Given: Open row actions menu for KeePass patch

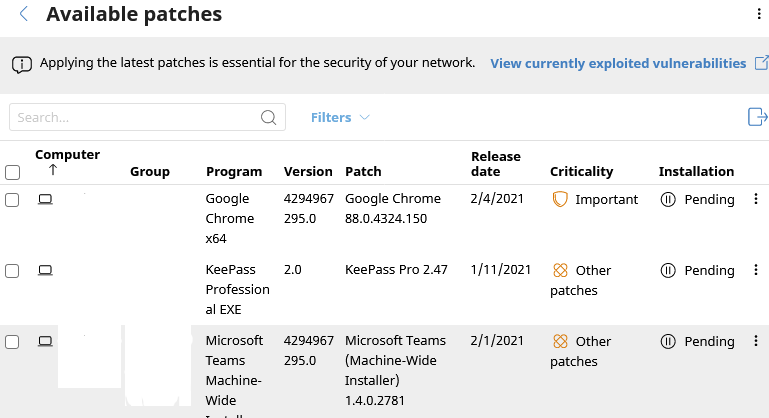Looking at the screenshot, I should coord(756,270).
